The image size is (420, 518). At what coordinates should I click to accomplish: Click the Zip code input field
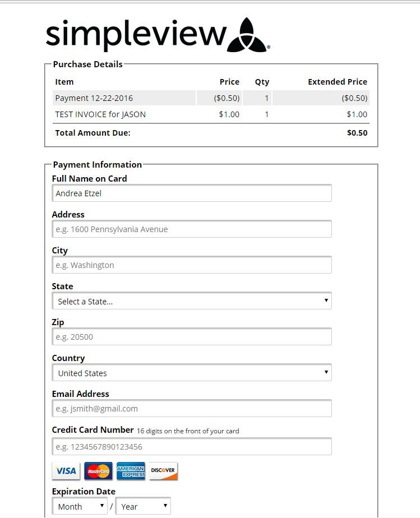(192, 336)
